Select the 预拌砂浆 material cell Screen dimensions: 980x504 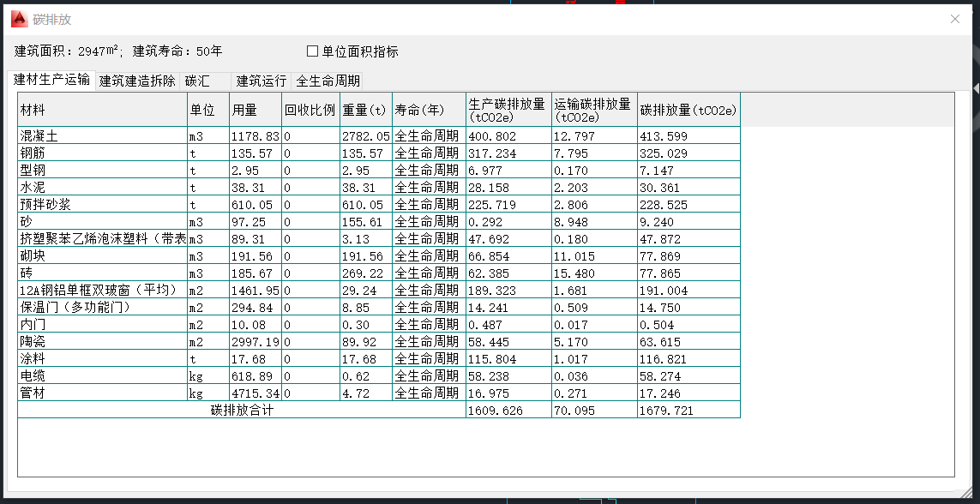tap(102, 205)
